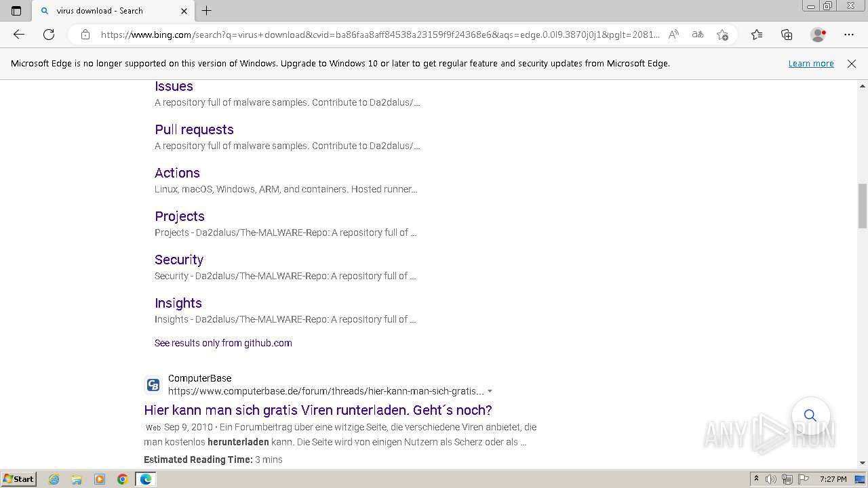Open Read aloud icon in address bar
This screenshot has width=868, height=488.
coord(673,35)
